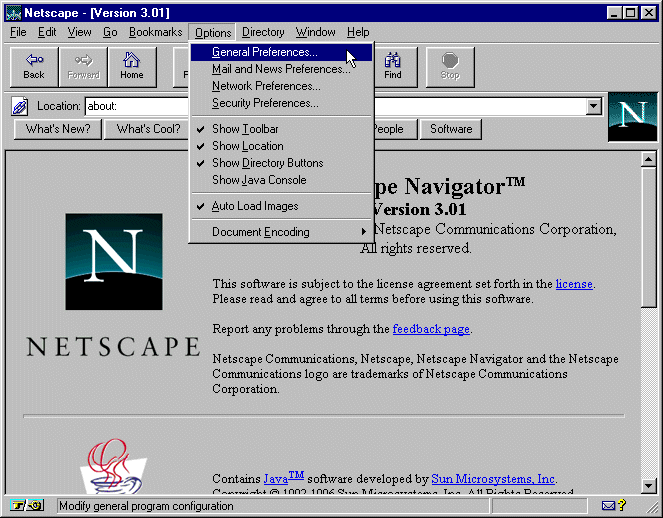Click the Back toolbar button
Image resolution: width=663 pixels, height=518 pixels.
coord(34,67)
